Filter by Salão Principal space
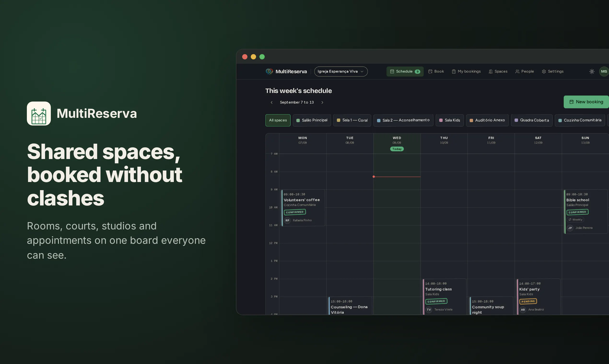Viewport: 609px width, 364px height. click(312, 120)
